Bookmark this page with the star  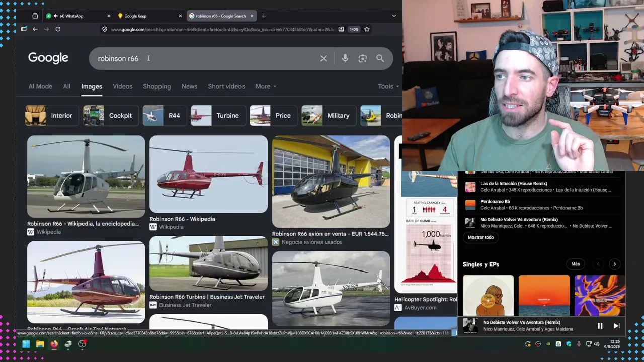tap(367, 29)
